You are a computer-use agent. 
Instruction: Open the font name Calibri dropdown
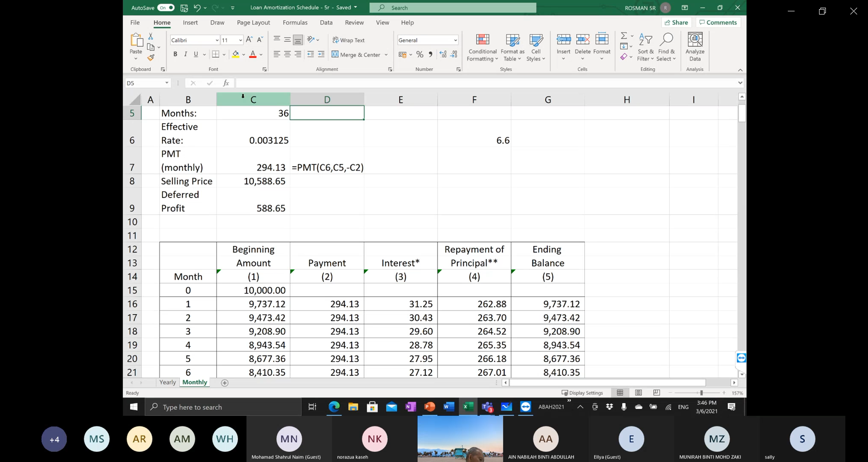click(x=217, y=40)
